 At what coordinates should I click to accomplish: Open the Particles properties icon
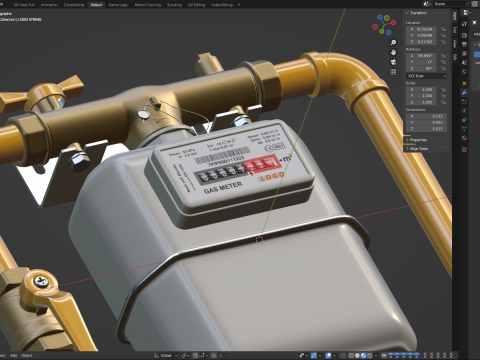coord(464,102)
